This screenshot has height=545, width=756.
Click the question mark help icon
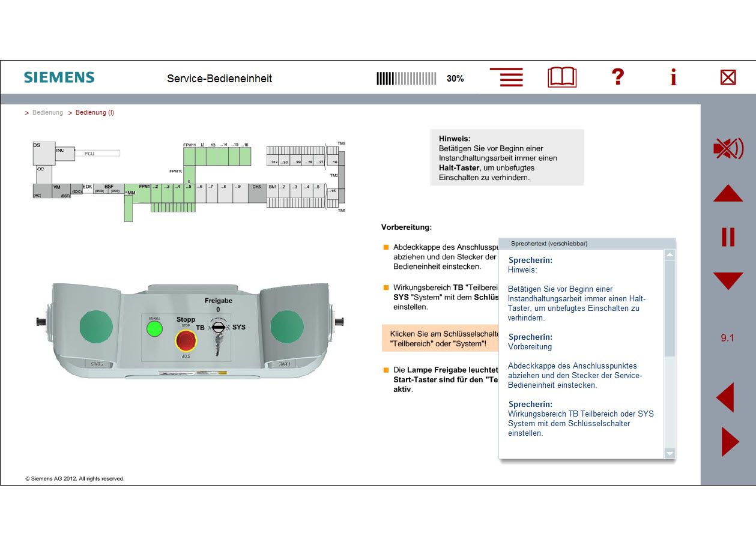click(618, 77)
